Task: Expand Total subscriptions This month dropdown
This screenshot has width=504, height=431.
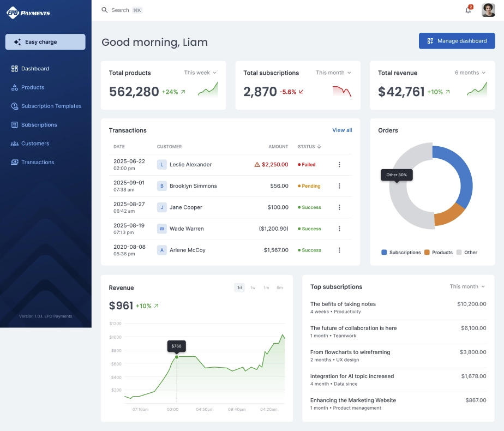Action: click(x=333, y=73)
